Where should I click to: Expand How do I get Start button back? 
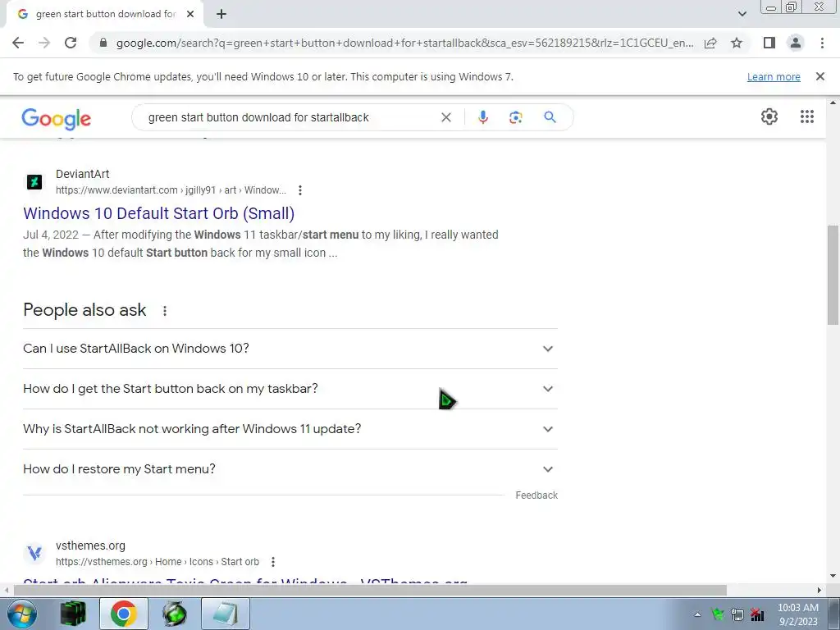[x=290, y=389]
